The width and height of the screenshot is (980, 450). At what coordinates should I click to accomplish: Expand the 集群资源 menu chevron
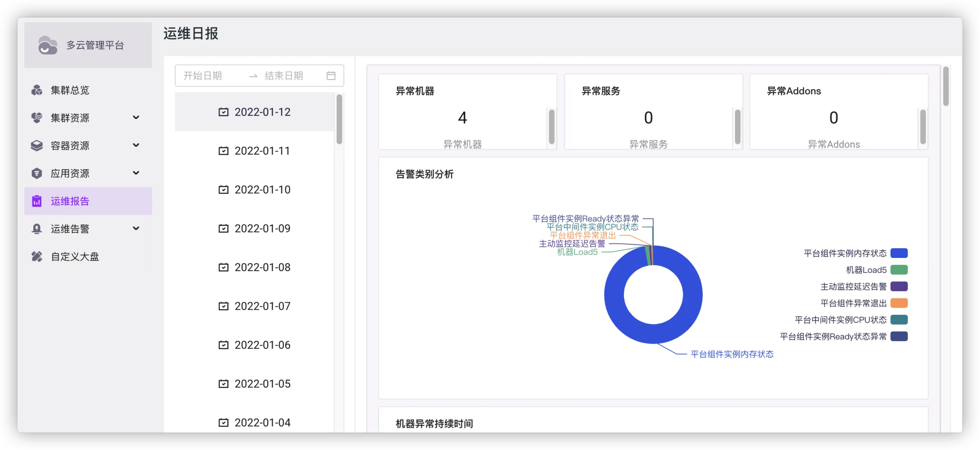click(136, 117)
